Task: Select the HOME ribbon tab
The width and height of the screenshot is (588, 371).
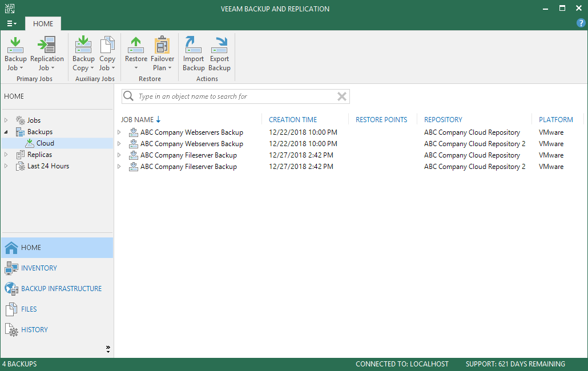Action: [43, 23]
